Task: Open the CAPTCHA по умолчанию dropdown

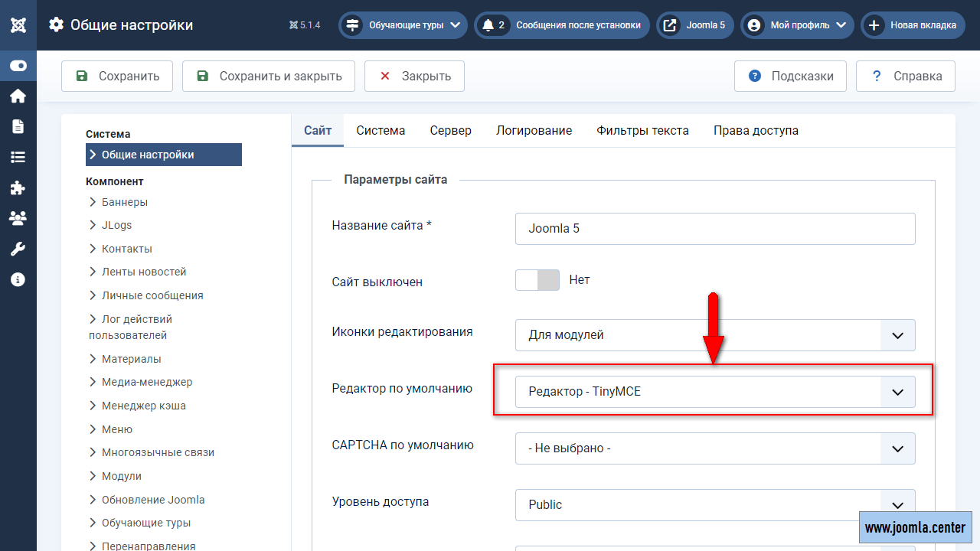Action: [715, 448]
